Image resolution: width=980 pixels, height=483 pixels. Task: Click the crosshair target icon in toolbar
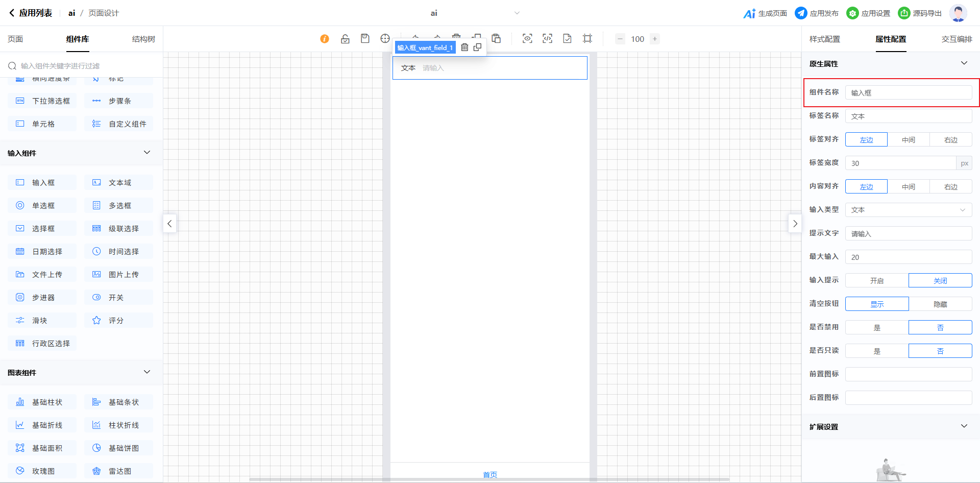coord(385,39)
